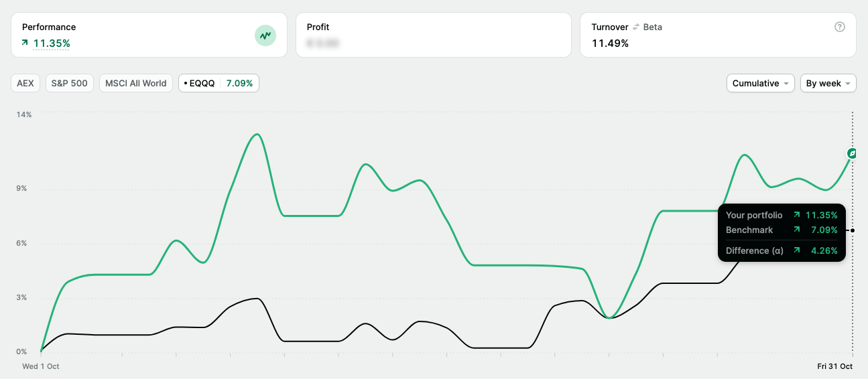Click the up-arrow icon next to 11.35% Performance
Image resolution: width=868 pixels, height=379 pixels.
click(25, 43)
